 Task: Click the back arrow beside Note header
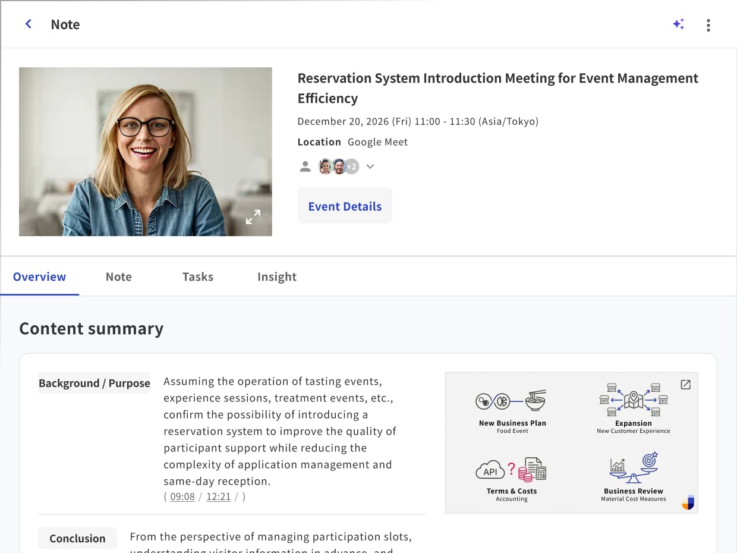pos(28,24)
